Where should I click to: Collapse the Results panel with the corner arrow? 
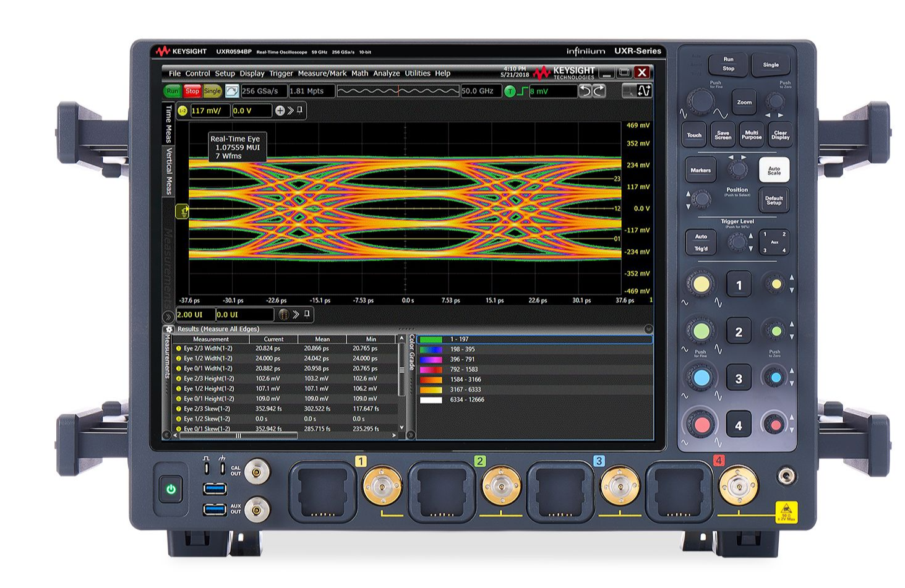(648, 330)
